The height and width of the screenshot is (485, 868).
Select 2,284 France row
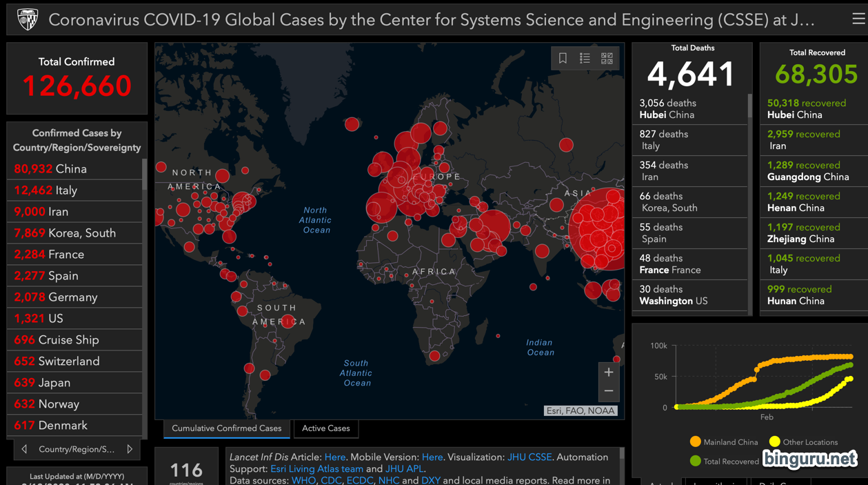74,255
